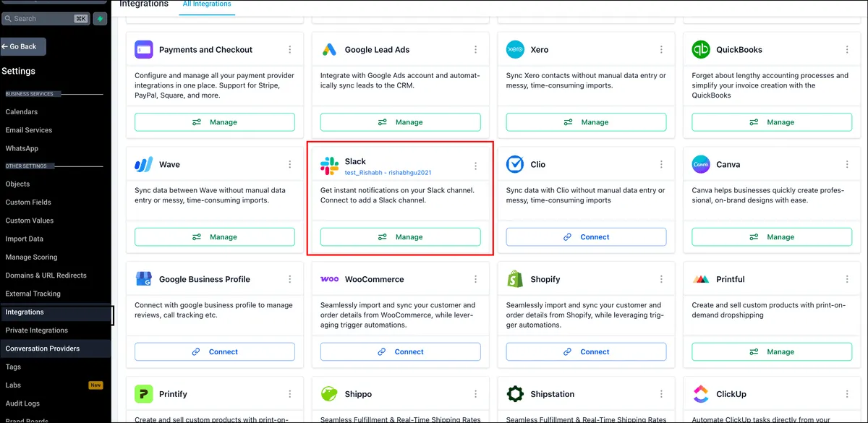Open QuickBooks card three-dot menu
The image size is (868, 423).
coord(847,50)
